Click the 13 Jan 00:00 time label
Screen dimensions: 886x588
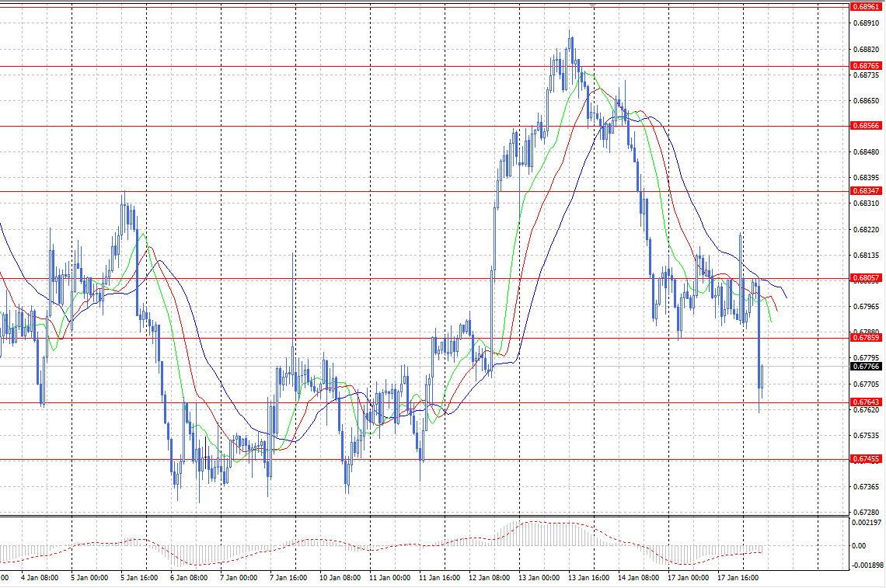click(x=539, y=578)
